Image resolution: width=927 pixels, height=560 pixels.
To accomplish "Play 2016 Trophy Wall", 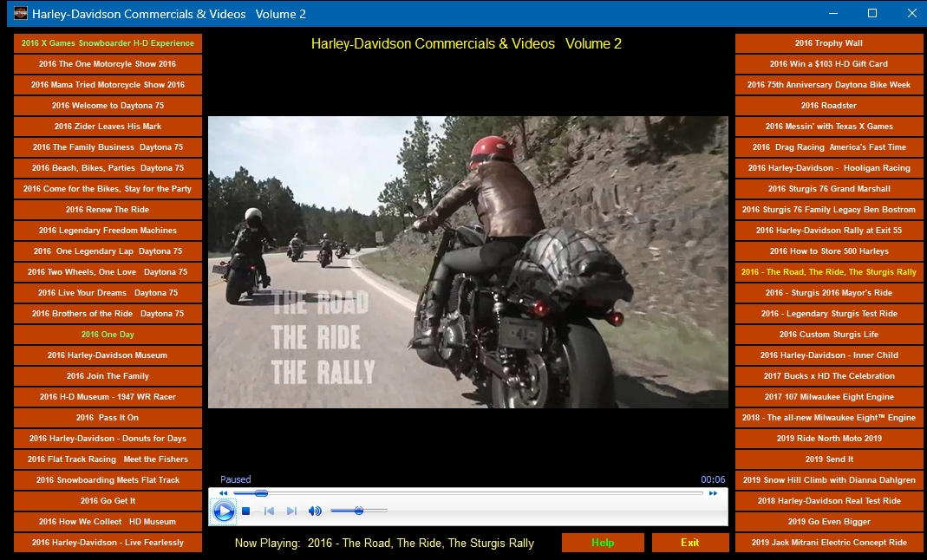I will (x=829, y=43).
